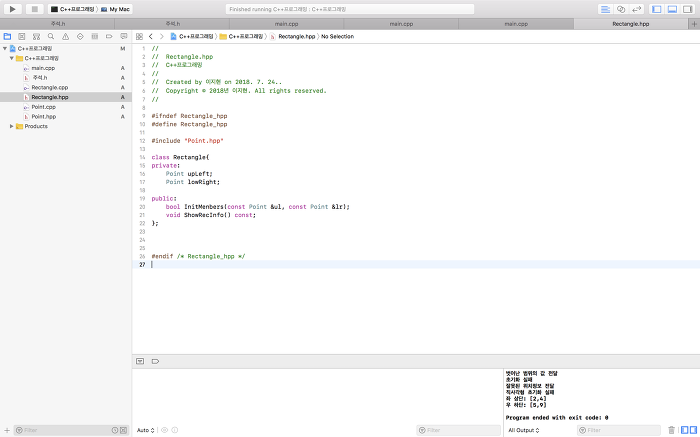Toggle recent files filter in navigator

click(115, 430)
